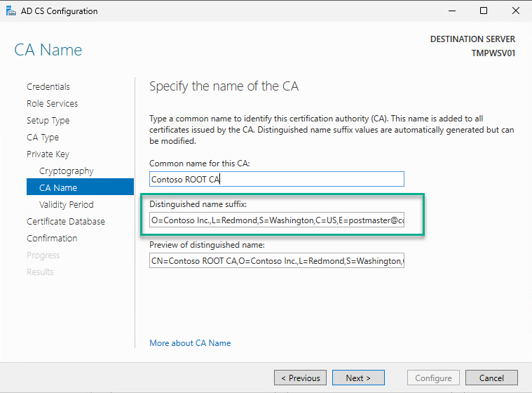Click the AD CS Configuration title bar icon
The image size is (532, 393).
10,11
